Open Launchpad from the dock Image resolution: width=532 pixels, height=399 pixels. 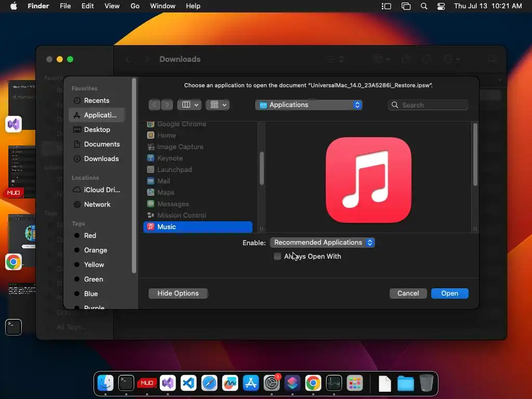point(355,383)
